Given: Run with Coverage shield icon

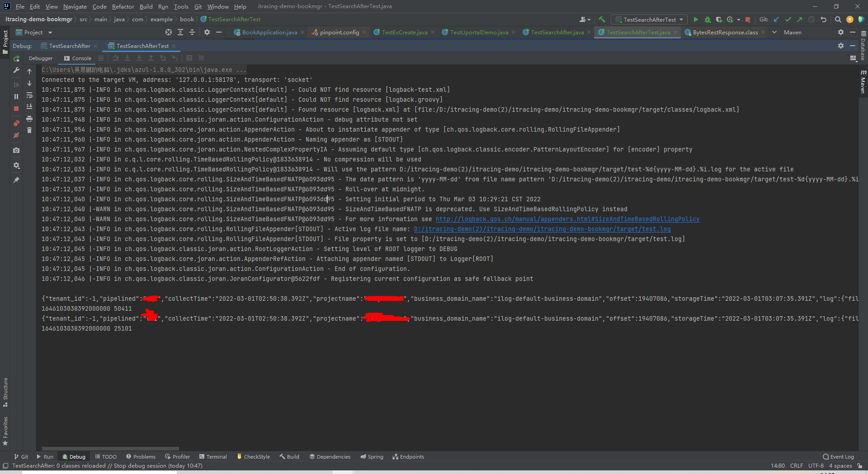Looking at the screenshot, I should [x=719, y=19].
